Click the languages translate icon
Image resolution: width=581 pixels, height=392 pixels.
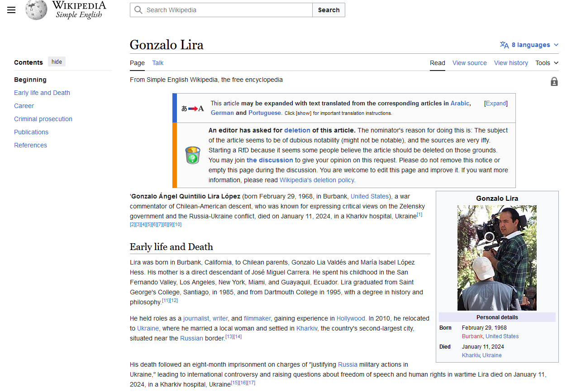coord(504,45)
